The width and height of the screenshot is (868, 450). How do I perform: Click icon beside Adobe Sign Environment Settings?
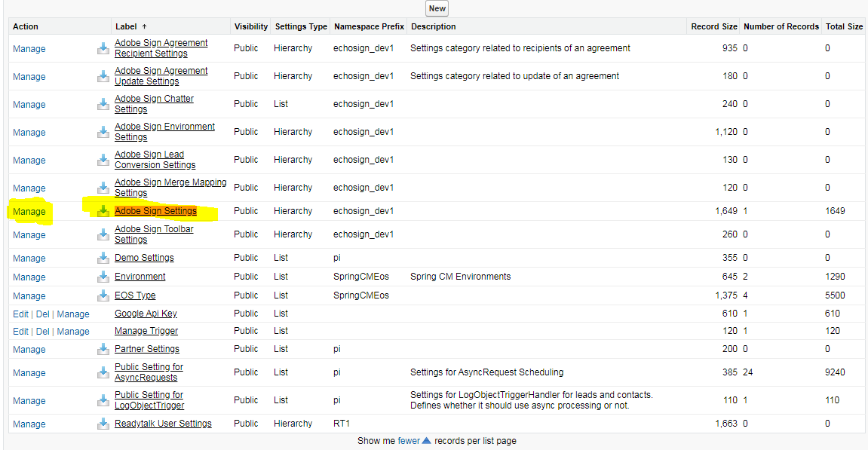coord(103,131)
